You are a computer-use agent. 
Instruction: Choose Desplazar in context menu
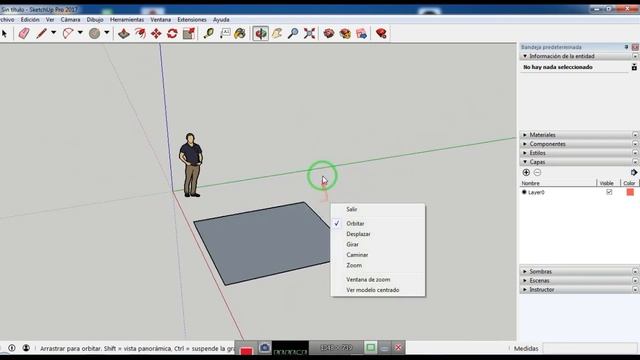click(x=358, y=234)
